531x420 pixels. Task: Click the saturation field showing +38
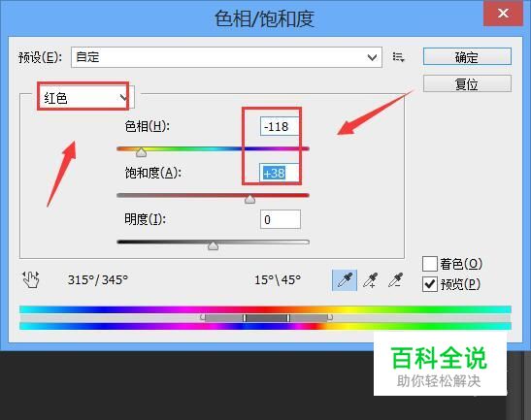pos(280,173)
